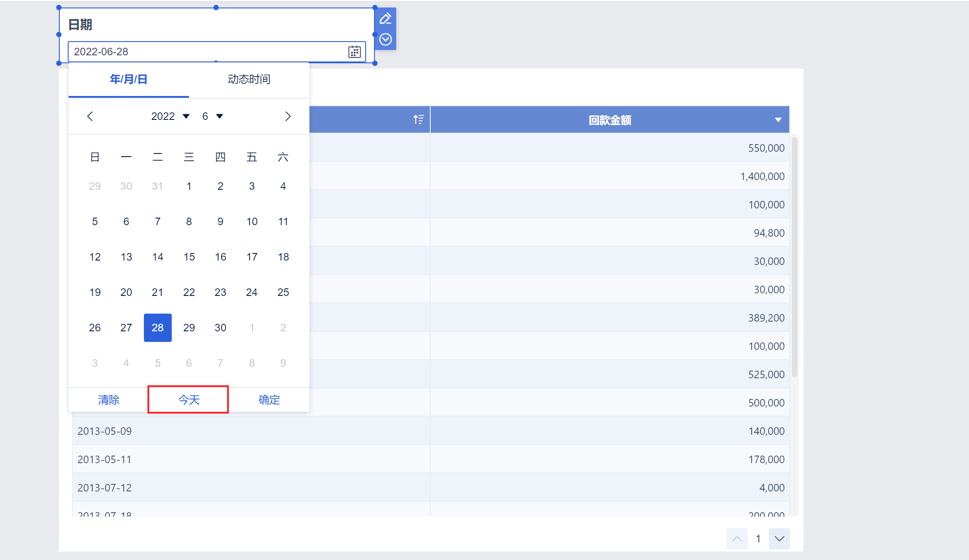
Task: Click the 今天 button
Action: (x=189, y=400)
